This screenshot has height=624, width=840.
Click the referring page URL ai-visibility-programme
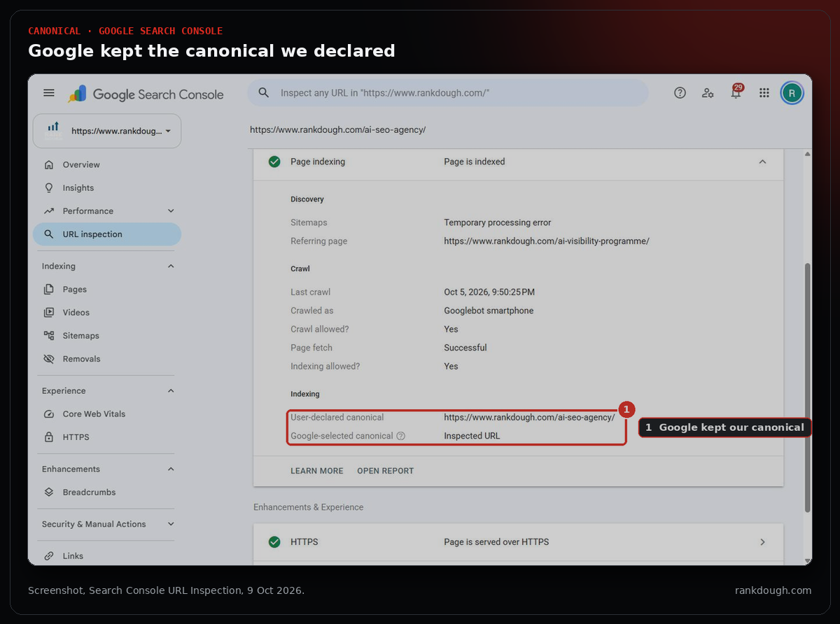click(x=547, y=241)
